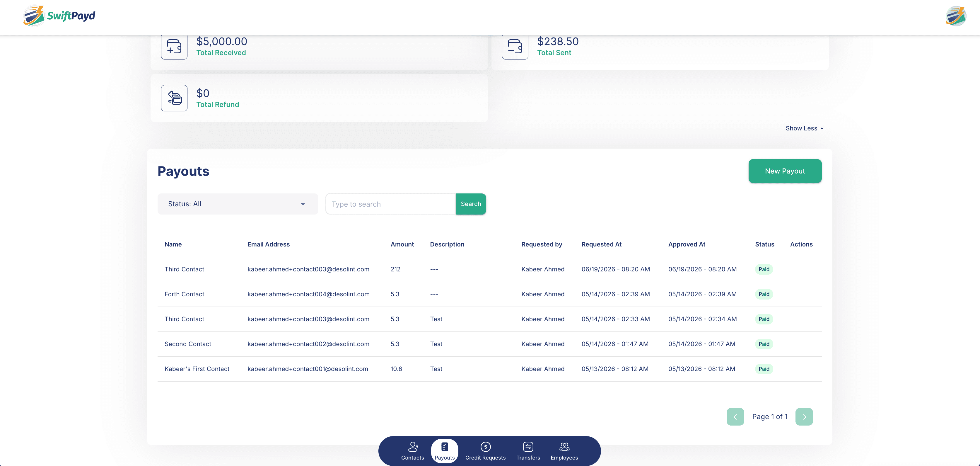Viewport: 980px width, 466px height.
Task: Click the Paid badge for Forth Contact
Action: pos(764,294)
